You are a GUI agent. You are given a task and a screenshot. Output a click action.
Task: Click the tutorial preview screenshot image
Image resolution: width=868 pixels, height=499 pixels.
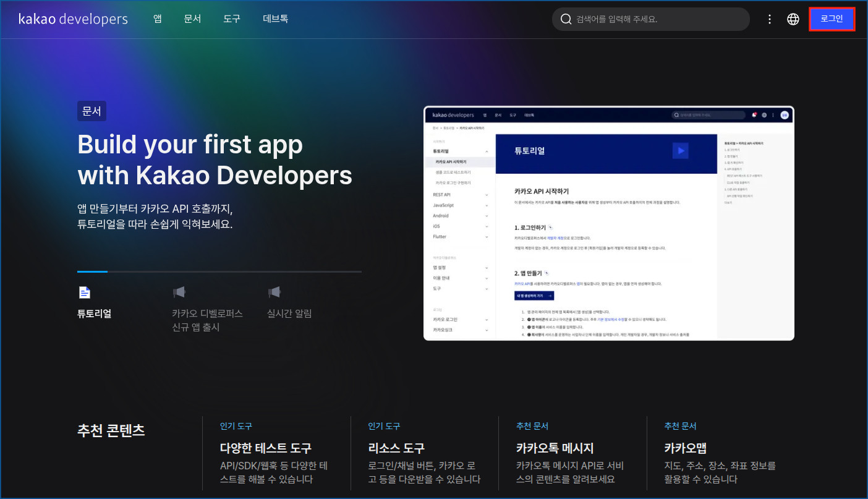pos(608,223)
